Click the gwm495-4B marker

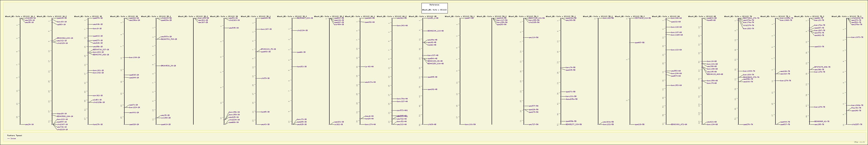(432, 77)
